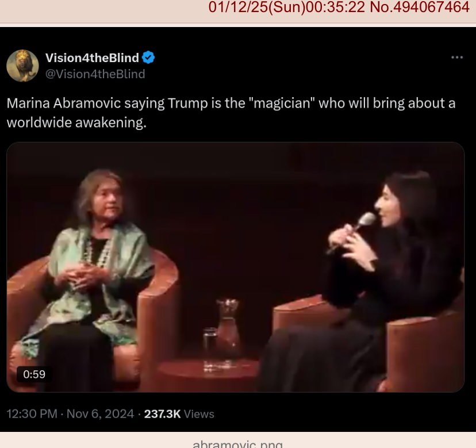Click the words "worldwide awakening" in the tweet
Screen dimensions: 476x448
click(76, 122)
